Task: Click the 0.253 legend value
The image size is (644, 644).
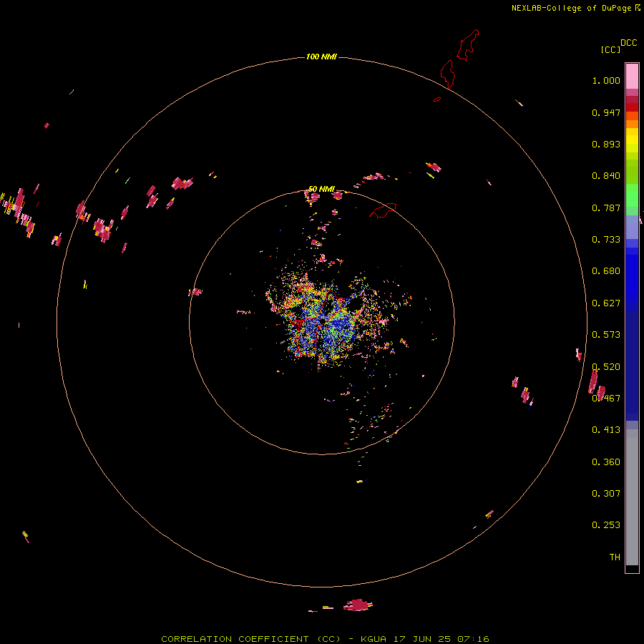Action: coord(606,525)
